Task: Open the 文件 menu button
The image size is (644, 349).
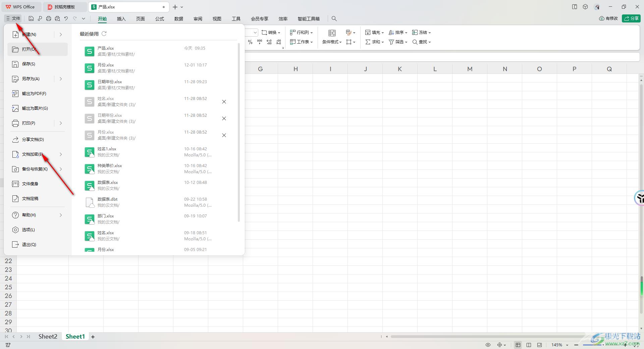Action: click(x=13, y=18)
